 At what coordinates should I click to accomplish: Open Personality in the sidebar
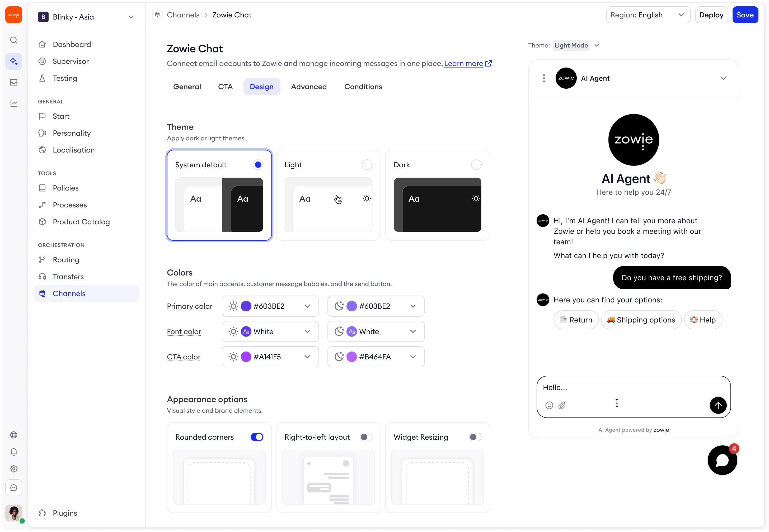tap(87, 133)
